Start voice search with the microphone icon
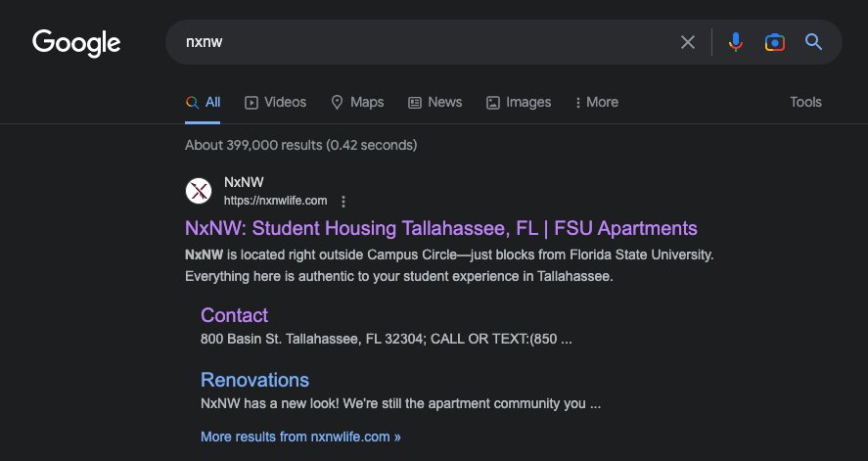868x461 pixels. (x=735, y=42)
